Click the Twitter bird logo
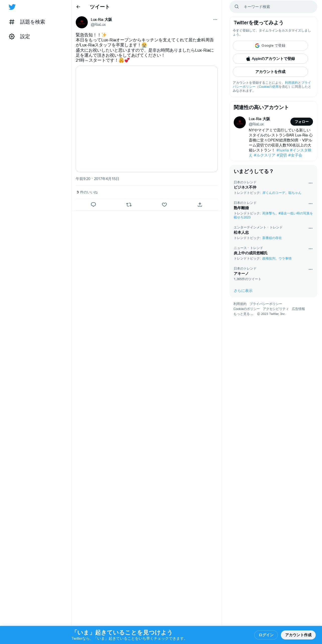The width and height of the screenshot is (322, 644). (x=12, y=7)
